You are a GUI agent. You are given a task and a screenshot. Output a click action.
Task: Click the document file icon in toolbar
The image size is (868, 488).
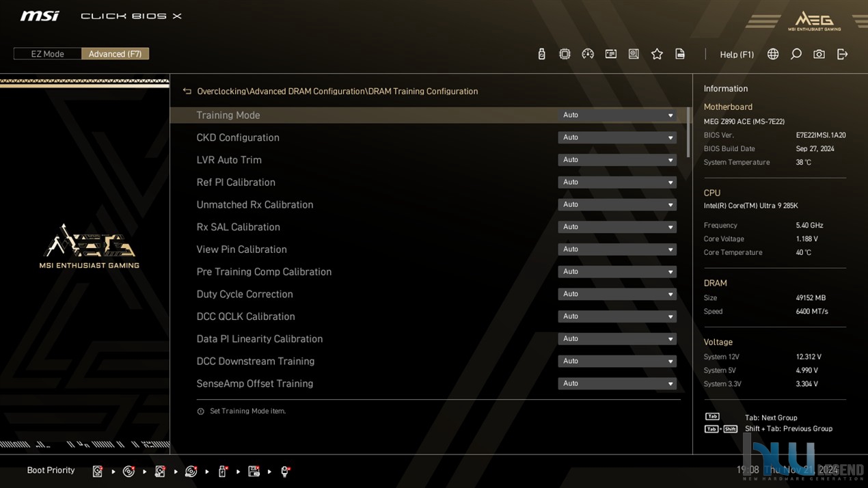click(x=680, y=54)
